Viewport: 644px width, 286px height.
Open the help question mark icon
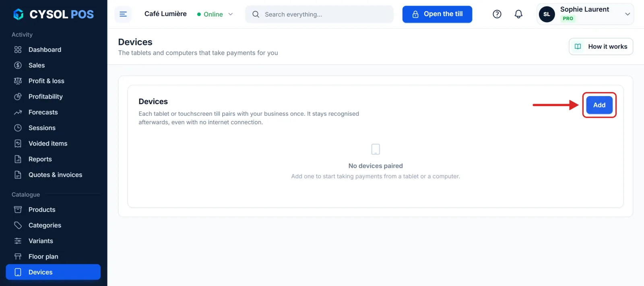point(497,14)
